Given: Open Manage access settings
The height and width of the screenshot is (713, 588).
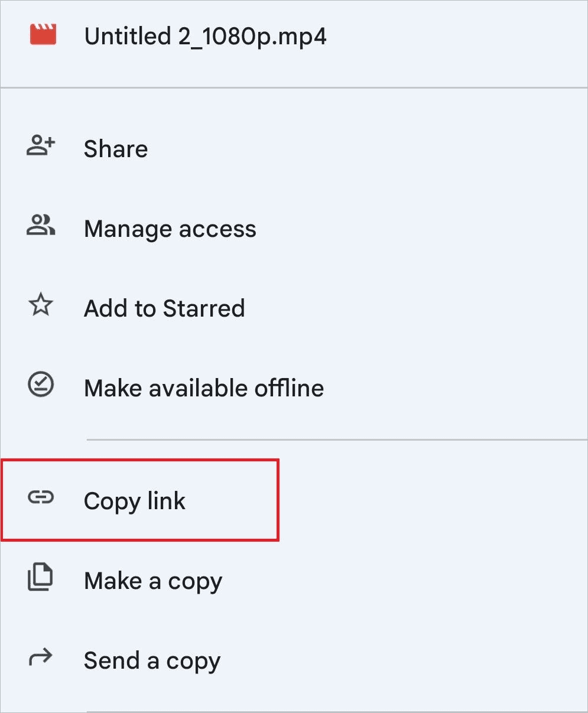Looking at the screenshot, I should [170, 228].
